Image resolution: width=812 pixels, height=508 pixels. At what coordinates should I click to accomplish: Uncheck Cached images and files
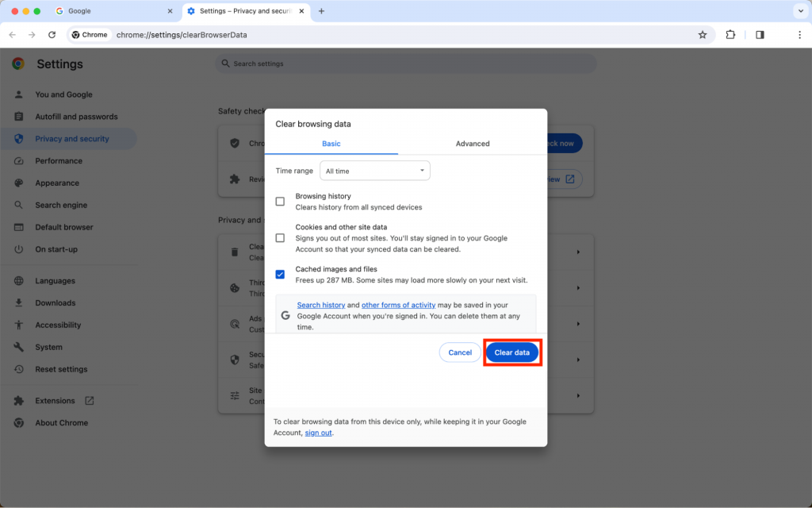coord(280,274)
